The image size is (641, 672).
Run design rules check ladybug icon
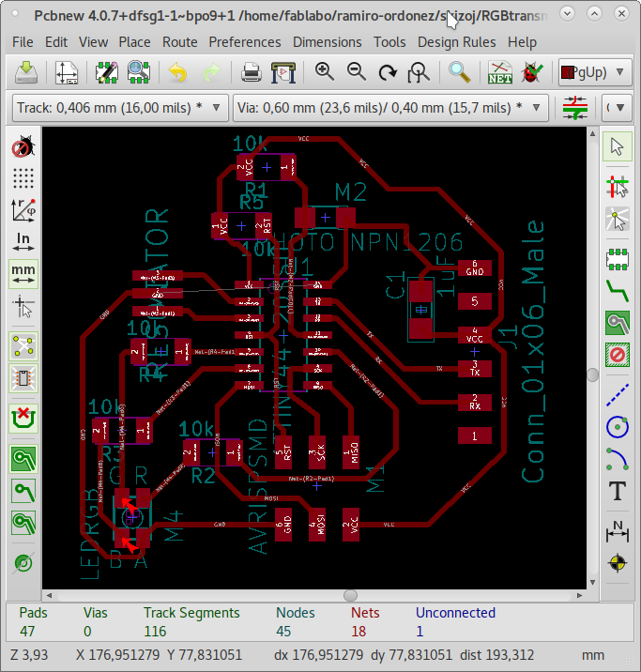click(532, 72)
